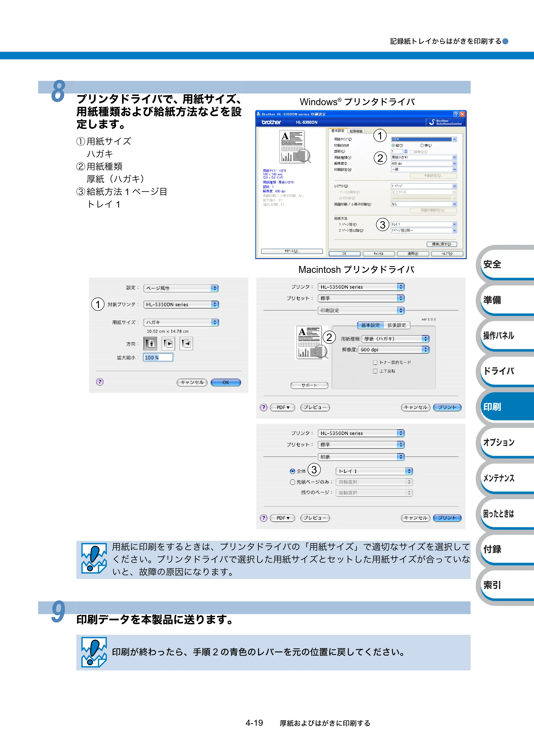The width and height of the screenshot is (534, 756).
Task: Open 対象プリンタ dropdown in Mac page setup
Action: pyautogui.click(x=181, y=305)
